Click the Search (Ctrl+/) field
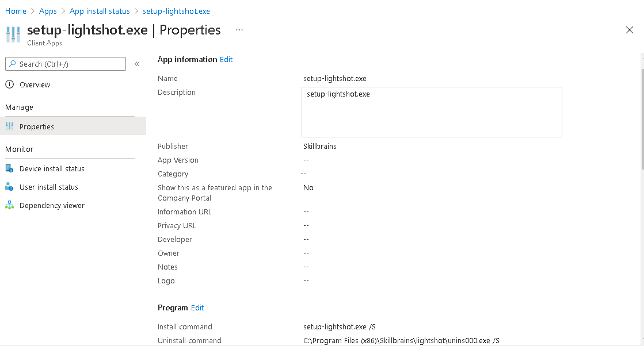This screenshot has width=644, height=346. coord(65,64)
